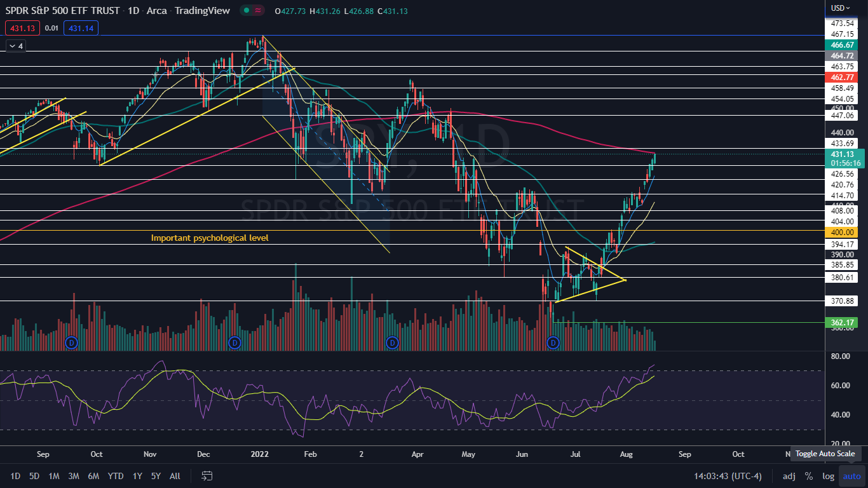Open the USD currency dropdown
The height and width of the screenshot is (488, 868).
click(840, 8)
